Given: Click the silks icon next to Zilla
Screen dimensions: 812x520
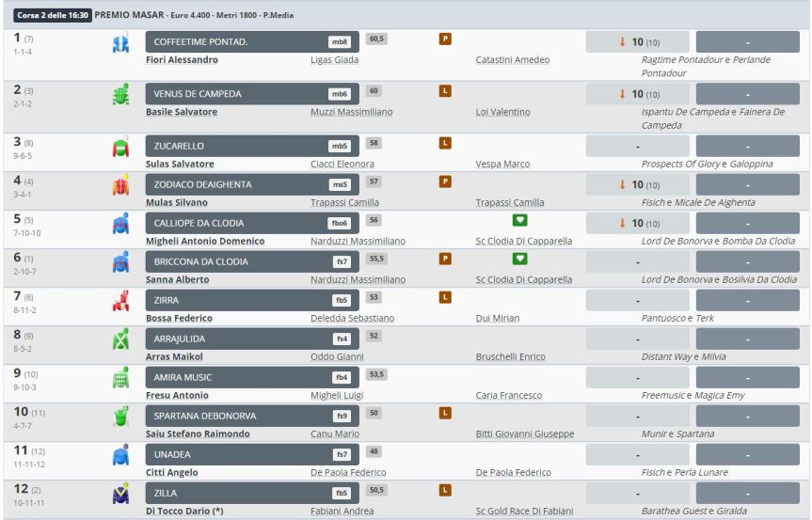Looking at the screenshot, I should point(119,492).
